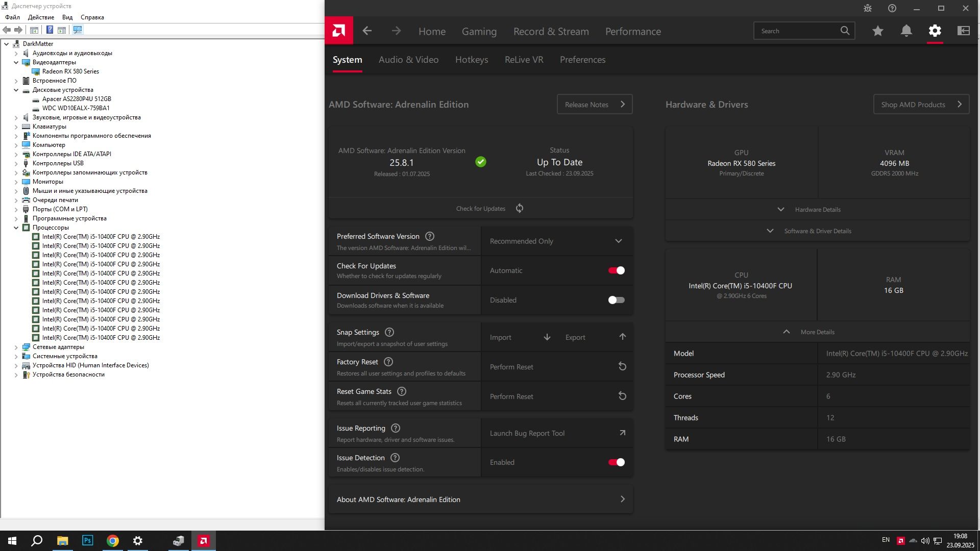
Task: Open the Performance tab
Action: pos(633,31)
